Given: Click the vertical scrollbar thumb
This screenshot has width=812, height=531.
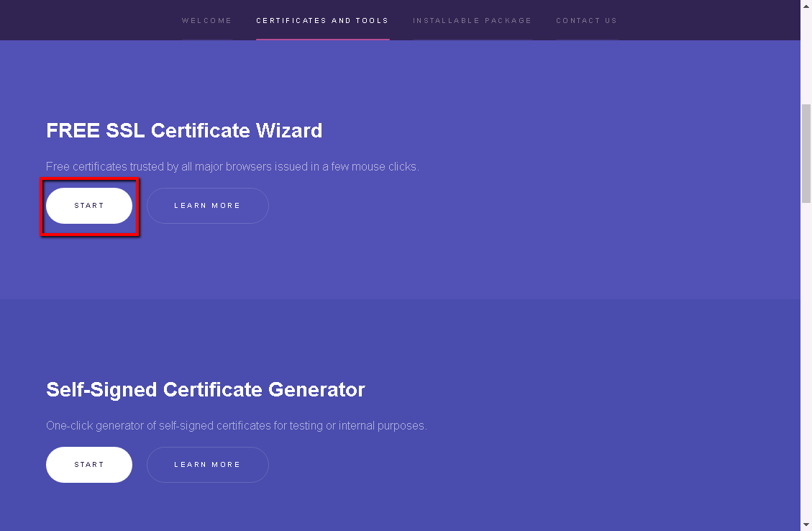Looking at the screenshot, I should point(806,153).
